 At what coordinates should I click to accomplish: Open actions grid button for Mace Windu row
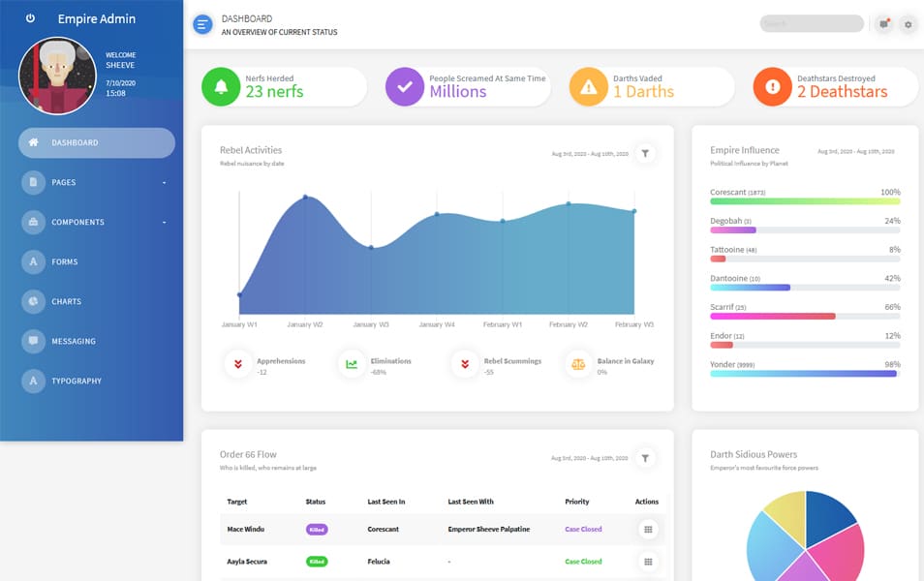coord(648,529)
